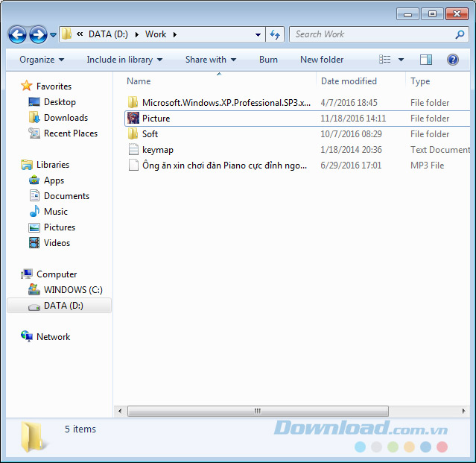Maximize the Explorer window
The height and width of the screenshot is (463, 476).
(x=432, y=14)
